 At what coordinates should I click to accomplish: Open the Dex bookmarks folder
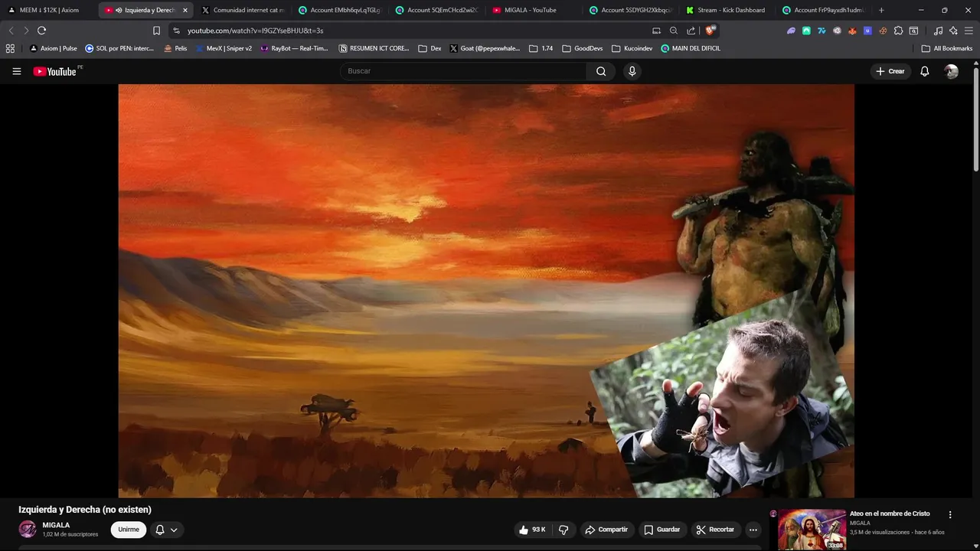coord(430,48)
